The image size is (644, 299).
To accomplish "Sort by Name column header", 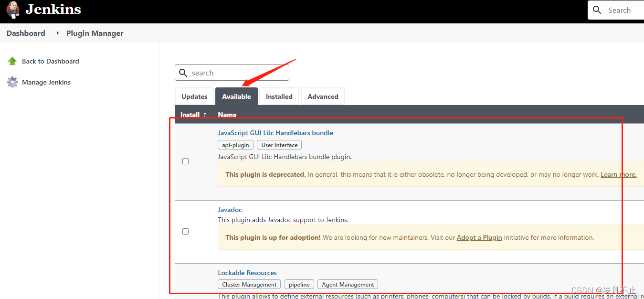I will point(227,115).
